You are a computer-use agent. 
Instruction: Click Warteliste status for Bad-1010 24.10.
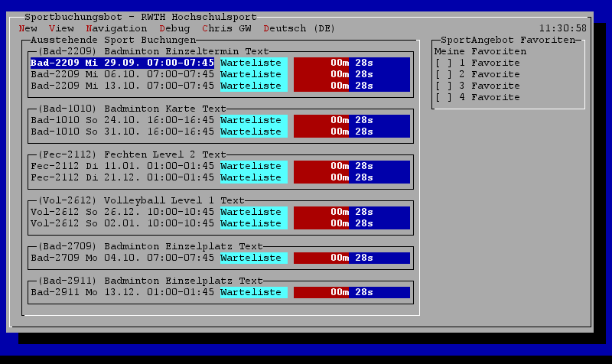pos(254,120)
